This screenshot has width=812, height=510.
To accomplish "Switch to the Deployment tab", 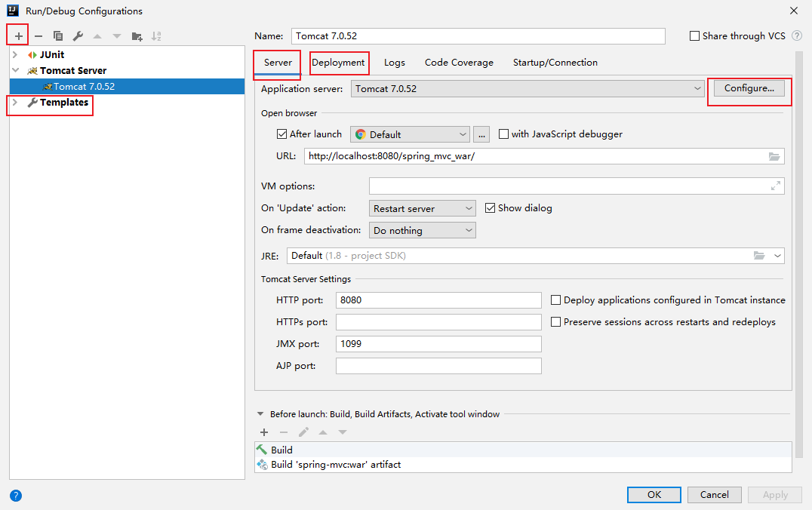I will pyautogui.click(x=338, y=63).
